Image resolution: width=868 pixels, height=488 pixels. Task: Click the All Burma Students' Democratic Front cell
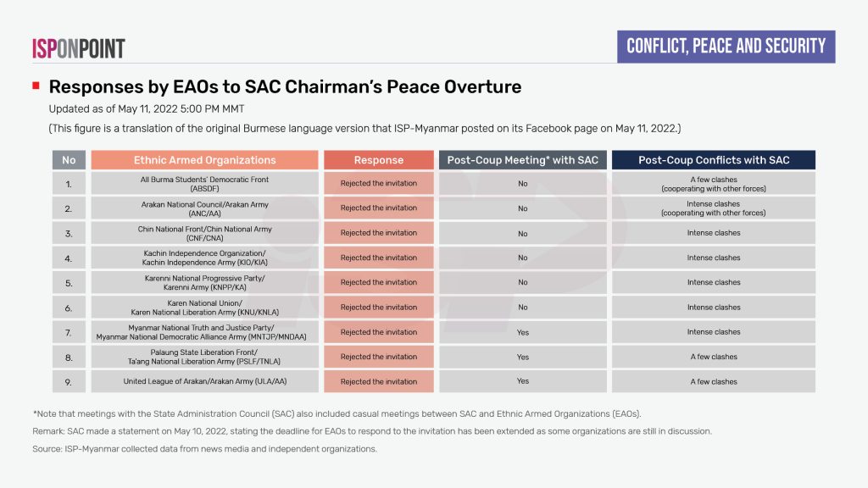(x=204, y=184)
